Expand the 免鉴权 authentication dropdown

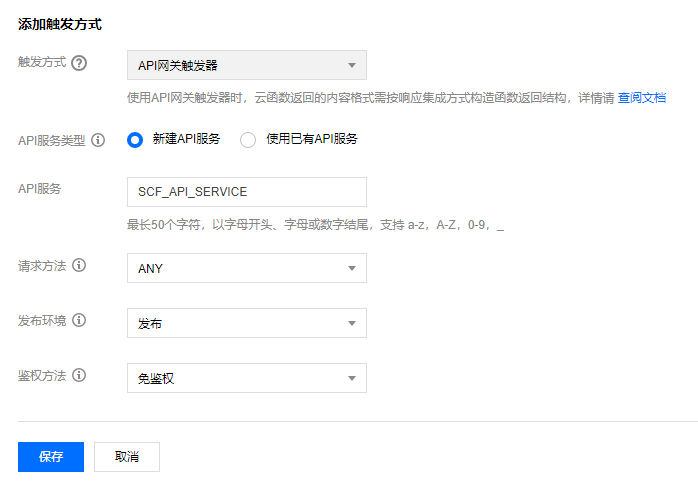(247, 378)
